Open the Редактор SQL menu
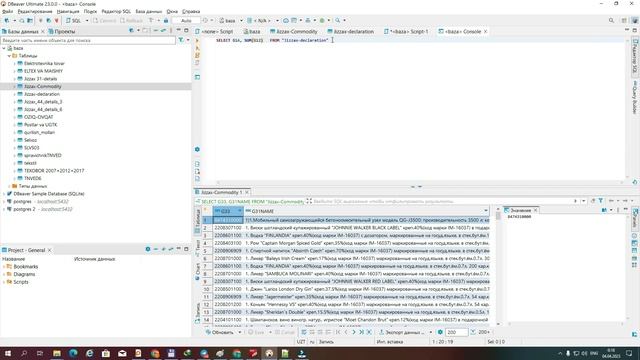This screenshot has height=360, width=640. click(x=116, y=11)
